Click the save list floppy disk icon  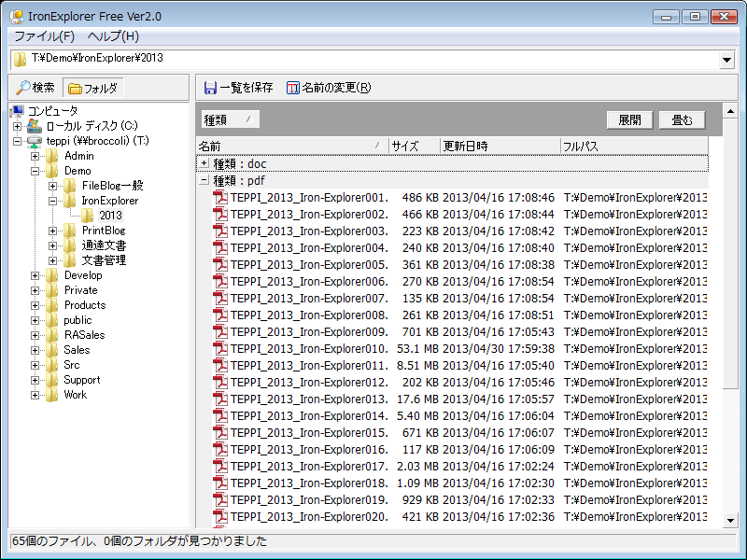(210, 88)
